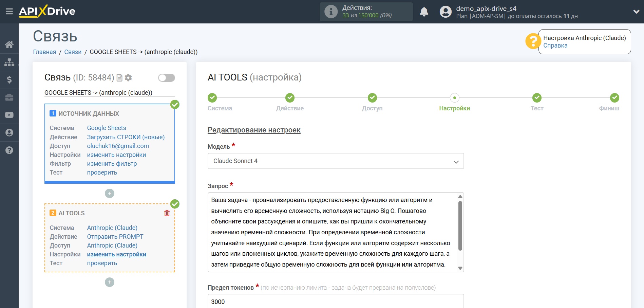
Task: Click the Справка help link
Action: tap(555, 46)
